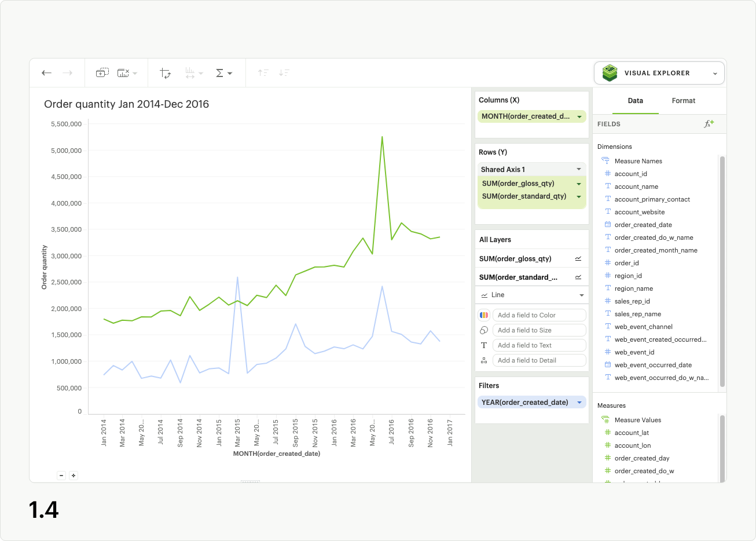Select the sigma aggregation icon
The width and height of the screenshot is (756, 541).
[221, 72]
